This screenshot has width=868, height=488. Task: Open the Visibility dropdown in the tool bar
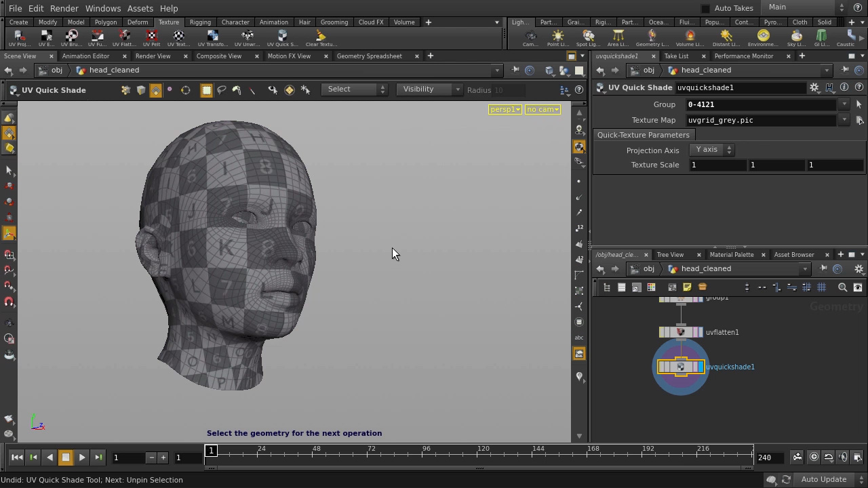[x=431, y=89]
